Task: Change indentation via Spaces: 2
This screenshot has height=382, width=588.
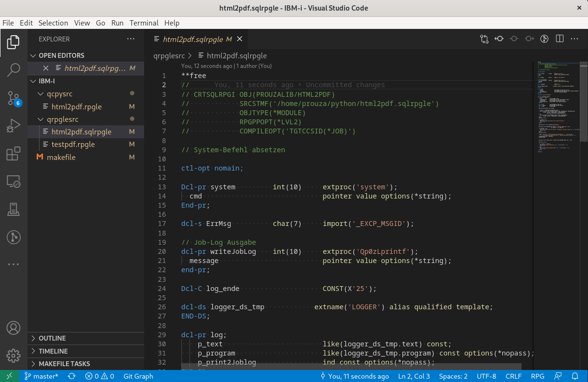Action: pyautogui.click(x=453, y=376)
